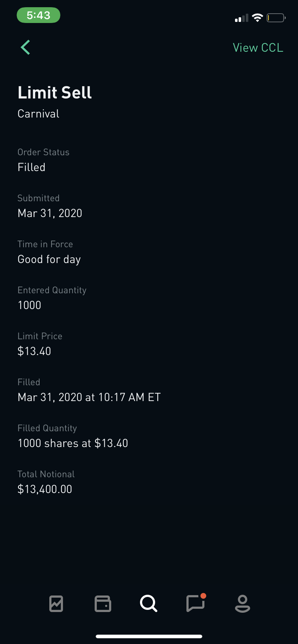Tap the green back arrow
This screenshot has width=298, height=644.
click(25, 47)
